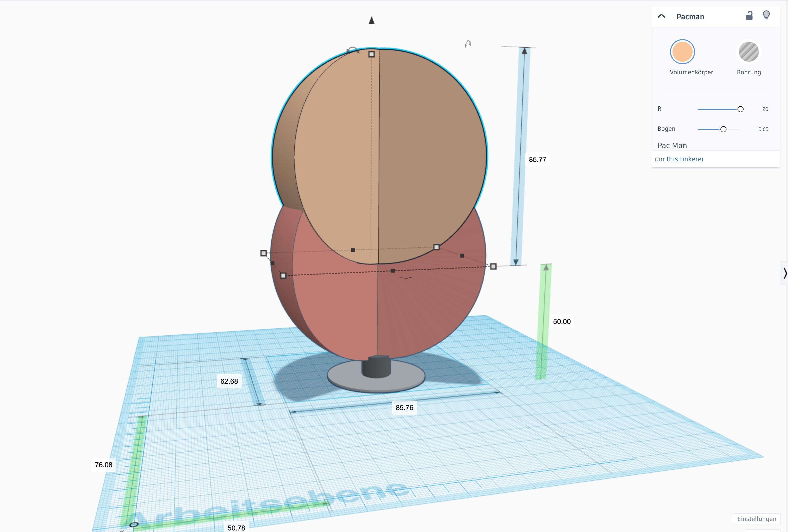Edit the 85.77 height dimension
This screenshot has width=788, height=532.
point(537,159)
